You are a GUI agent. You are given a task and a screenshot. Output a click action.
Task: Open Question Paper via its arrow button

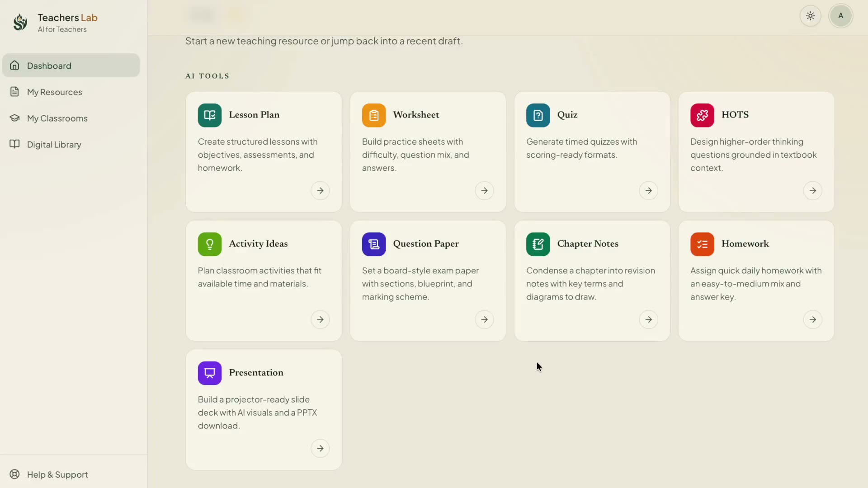point(484,319)
